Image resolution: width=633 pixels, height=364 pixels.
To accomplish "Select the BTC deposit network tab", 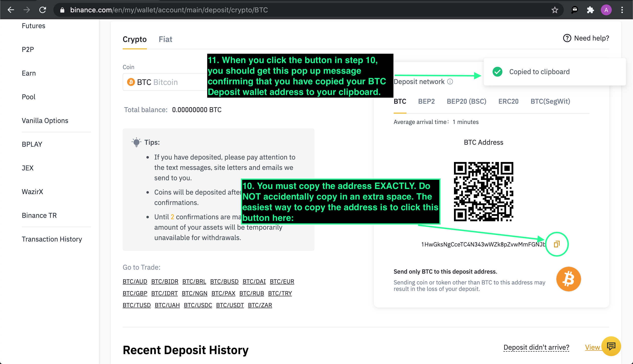I will tap(400, 101).
